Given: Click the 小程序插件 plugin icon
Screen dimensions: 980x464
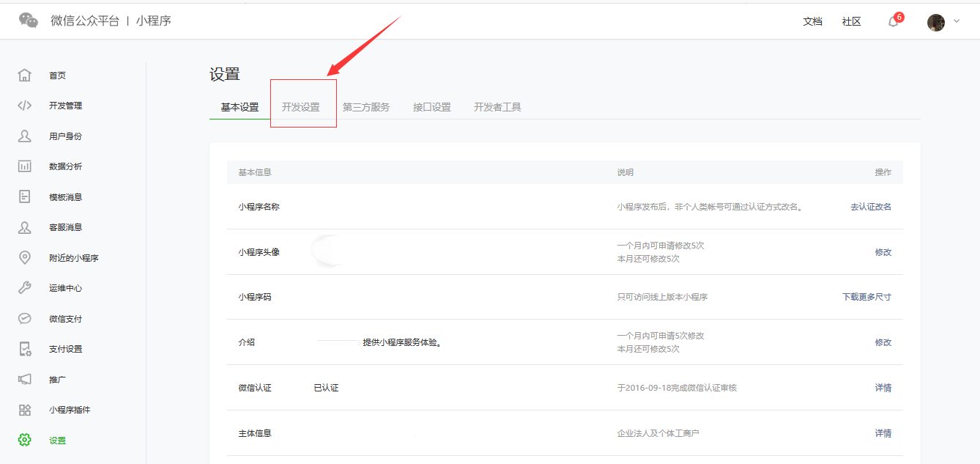Looking at the screenshot, I should 25,410.
